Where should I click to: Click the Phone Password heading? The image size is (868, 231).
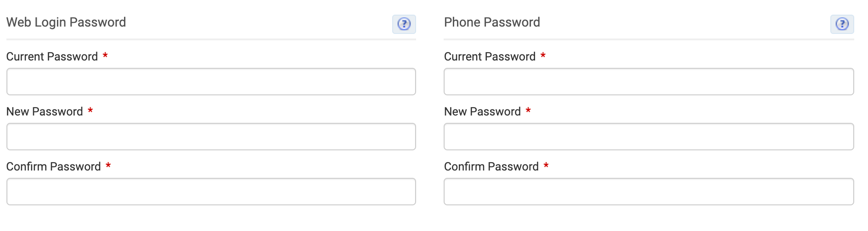point(492,22)
